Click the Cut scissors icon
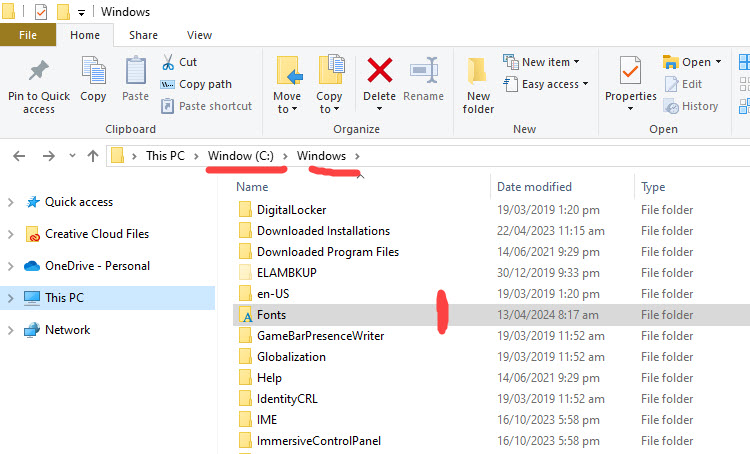This screenshot has height=454, width=750. pyautogui.click(x=168, y=62)
